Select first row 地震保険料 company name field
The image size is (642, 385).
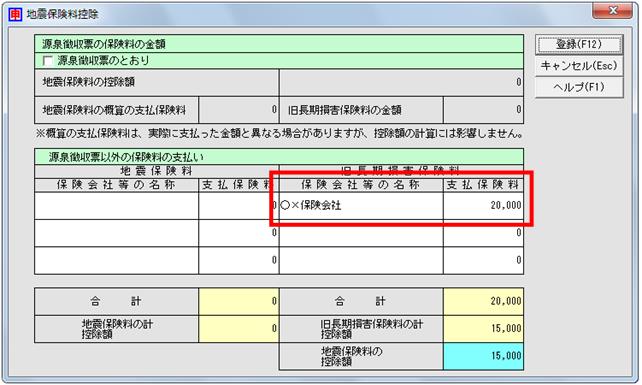point(117,206)
